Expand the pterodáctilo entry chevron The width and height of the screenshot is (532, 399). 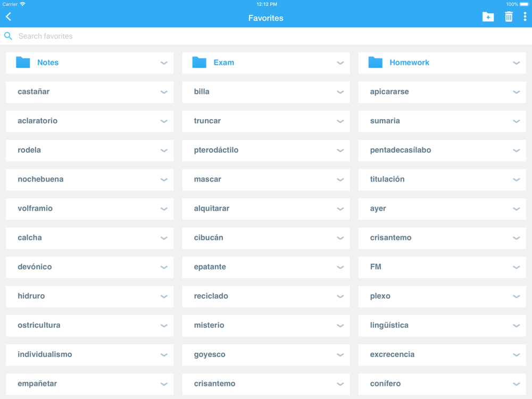340,151
